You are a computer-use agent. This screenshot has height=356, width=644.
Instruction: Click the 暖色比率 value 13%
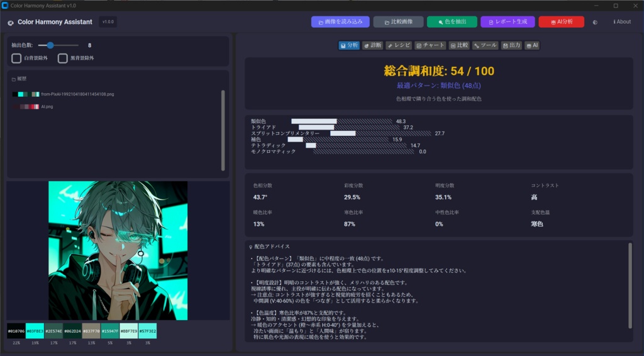click(x=258, y=224)
